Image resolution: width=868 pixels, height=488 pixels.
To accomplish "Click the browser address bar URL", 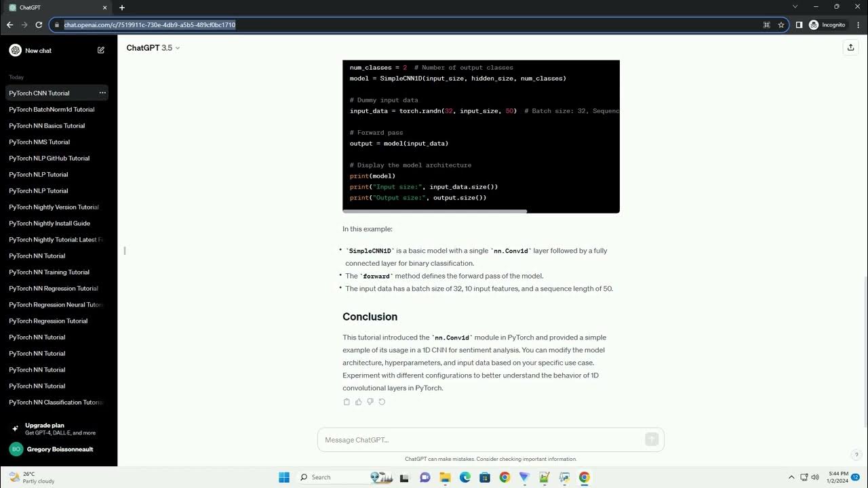I will [x=150, y=24].
